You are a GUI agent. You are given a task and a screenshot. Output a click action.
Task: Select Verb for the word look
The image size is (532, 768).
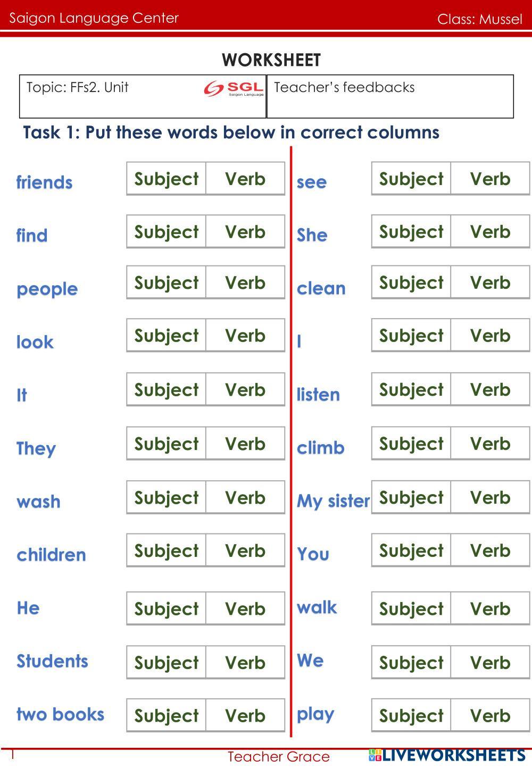[245, 336]
